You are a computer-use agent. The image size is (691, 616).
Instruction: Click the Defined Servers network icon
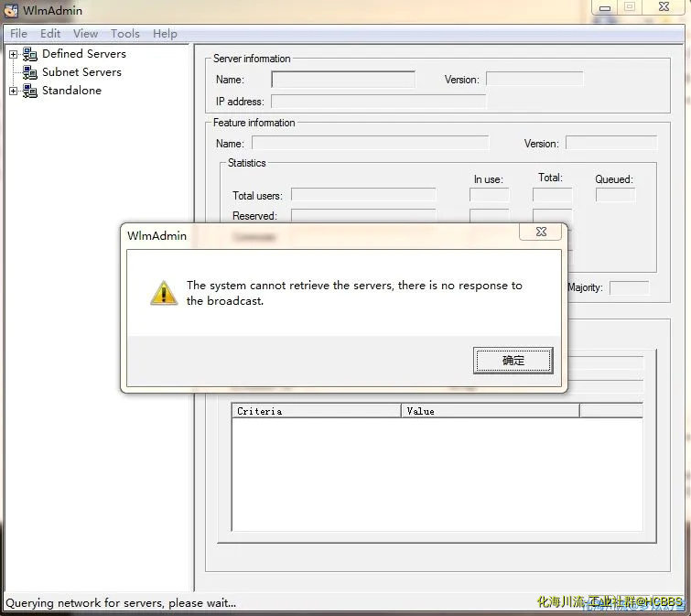(30, 54)
